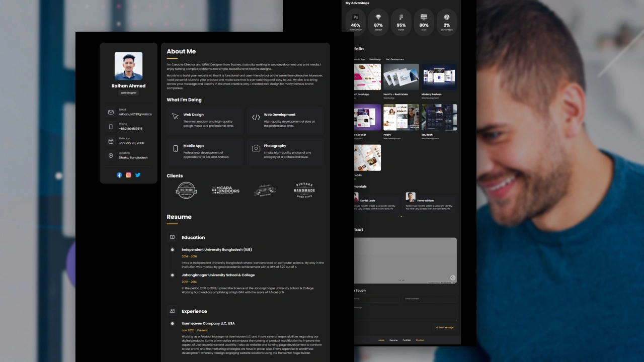Open the Madany Fashion portfolio thumbnail

(x=439, y=76)
